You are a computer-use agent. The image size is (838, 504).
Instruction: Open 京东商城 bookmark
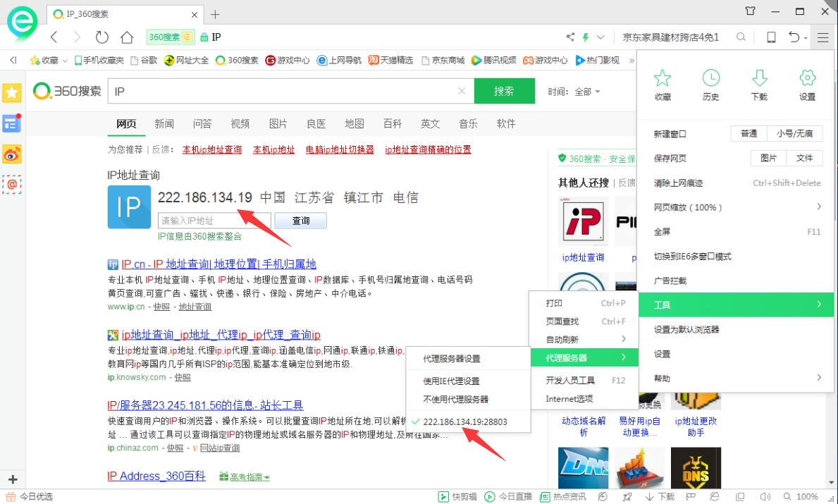pos(443,61)
